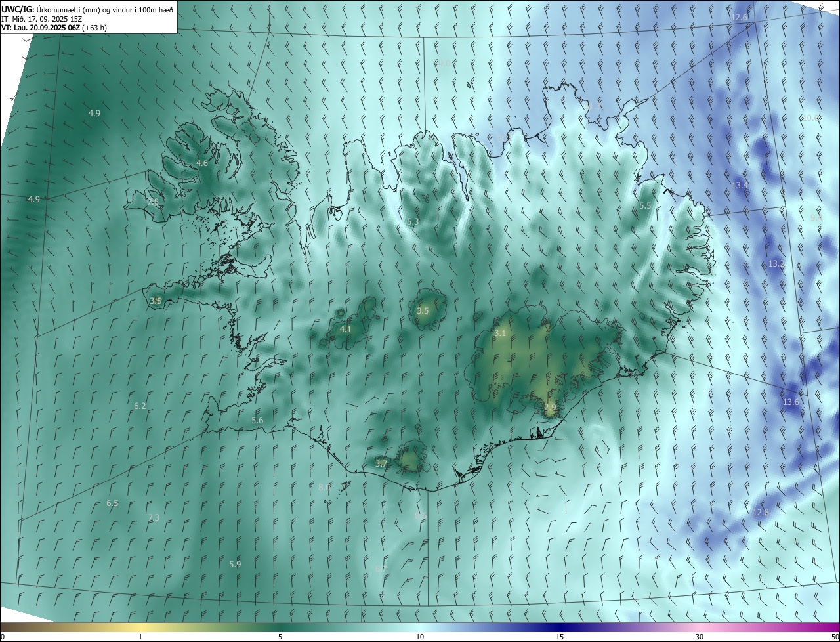This screenshot has height=642, width=840.
Task: Click the color scale tick label '50'
Action: [835, 637]
